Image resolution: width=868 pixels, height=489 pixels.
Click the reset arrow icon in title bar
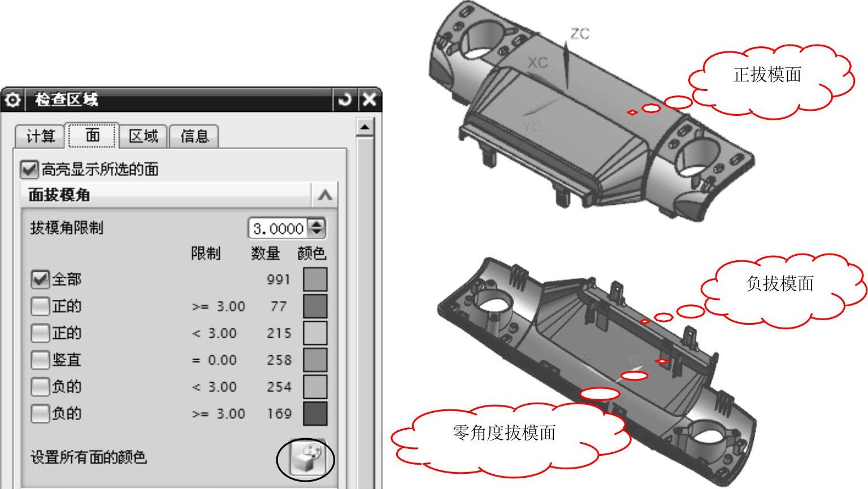344,100
